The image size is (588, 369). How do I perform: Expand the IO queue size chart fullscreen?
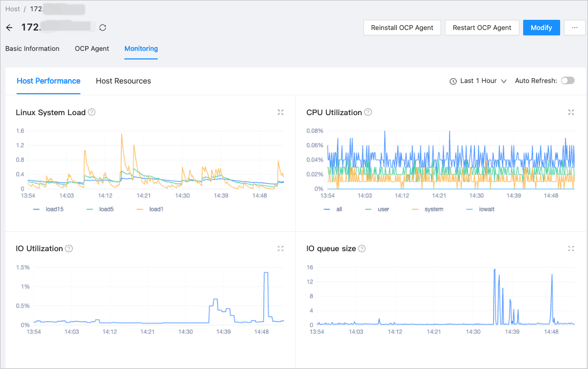tap(571, 248)
